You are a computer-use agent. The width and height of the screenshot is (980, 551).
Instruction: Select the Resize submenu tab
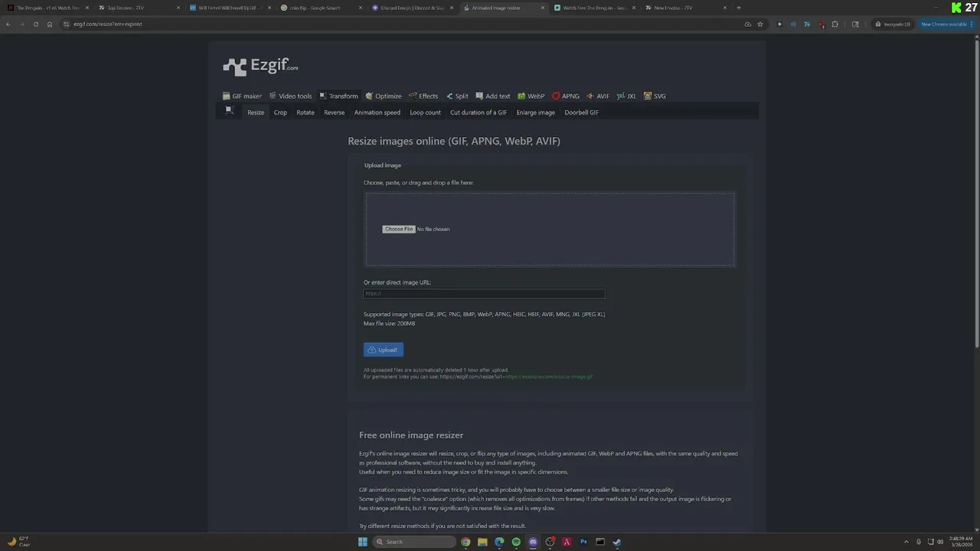[x=256, y=112]
